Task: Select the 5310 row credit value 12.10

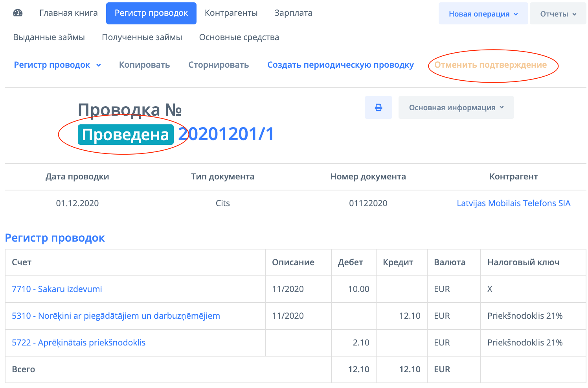Action: tap(410, 316)
